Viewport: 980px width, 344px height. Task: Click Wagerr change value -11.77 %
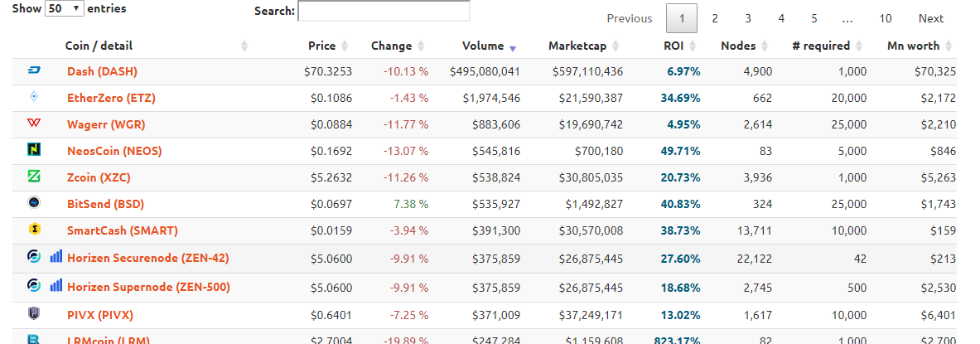406,124
